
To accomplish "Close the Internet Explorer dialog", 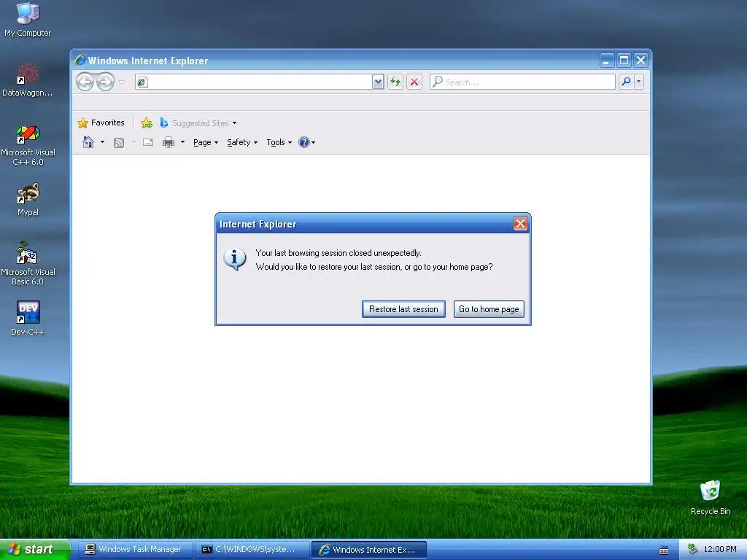I will coord(520,224).
